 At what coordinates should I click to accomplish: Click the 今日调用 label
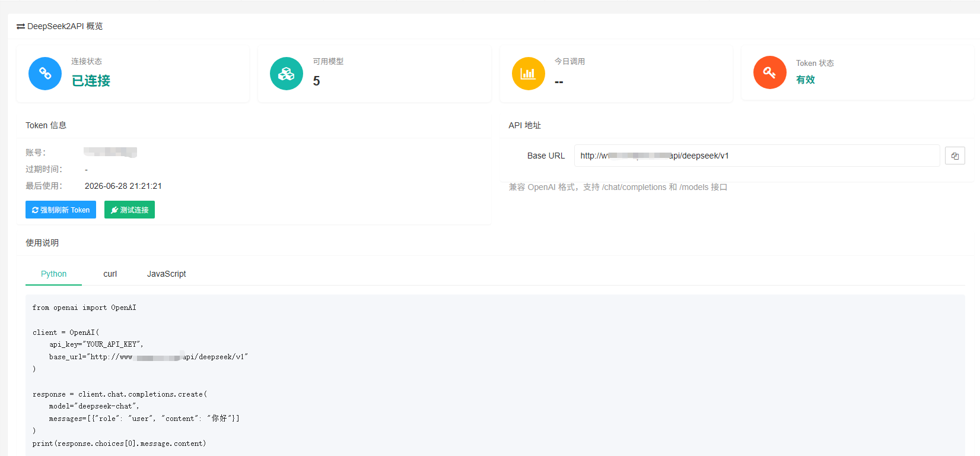pos(570,61)
